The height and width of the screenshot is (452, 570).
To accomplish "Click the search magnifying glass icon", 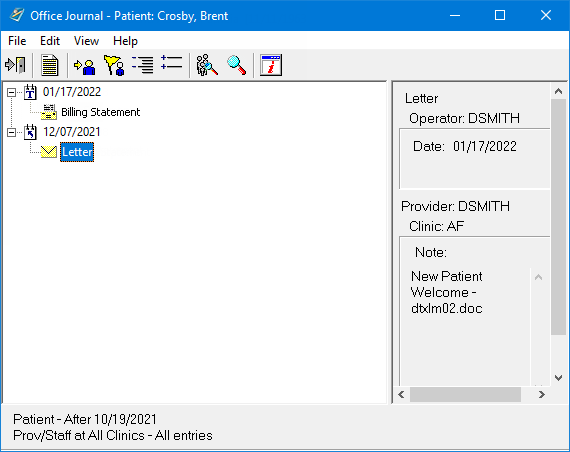I will click(x=237, y=65).
